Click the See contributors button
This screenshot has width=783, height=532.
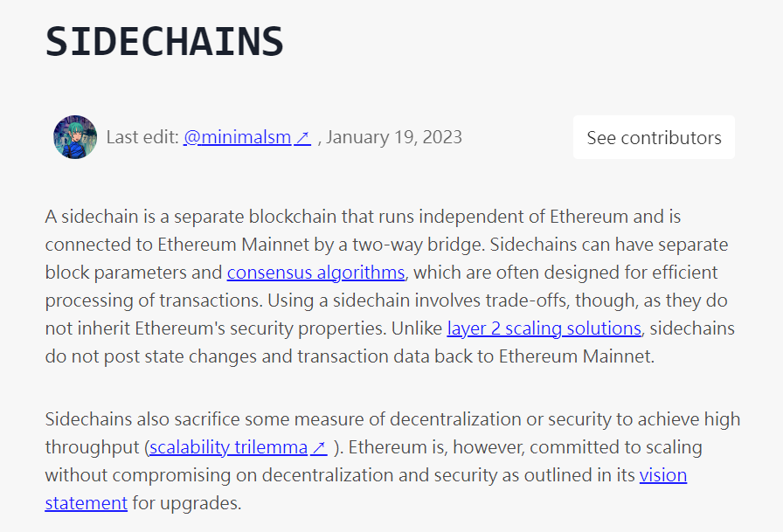click(x=654, y=137)
